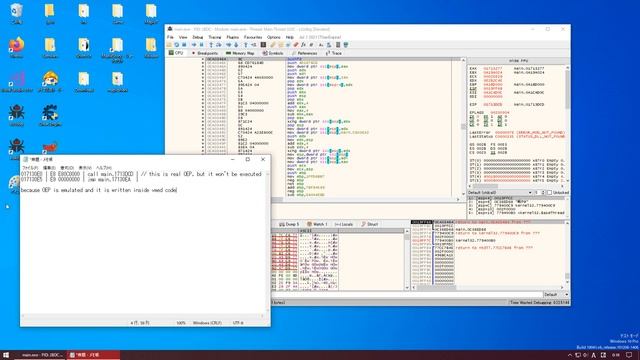Click the Step Into toolbar icon
Screen dimensions: 640x360
click(x=211, y=45)
